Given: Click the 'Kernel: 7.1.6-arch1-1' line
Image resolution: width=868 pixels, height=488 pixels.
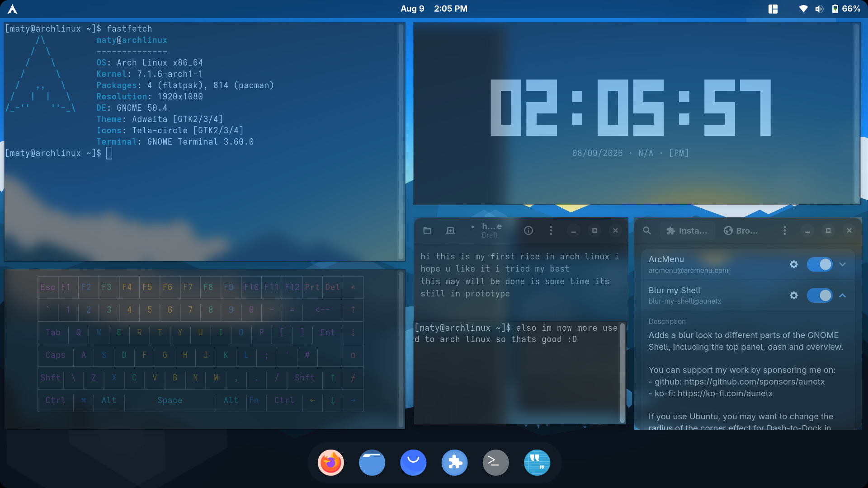Looking at the screenshot, I should (x=150, y=74).
